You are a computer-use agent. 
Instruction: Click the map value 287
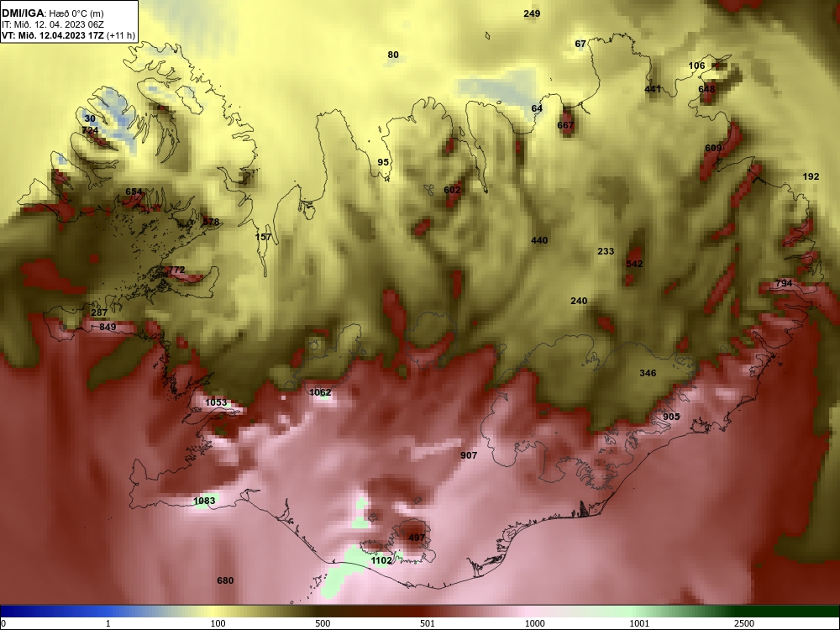(x=99, y=312)
